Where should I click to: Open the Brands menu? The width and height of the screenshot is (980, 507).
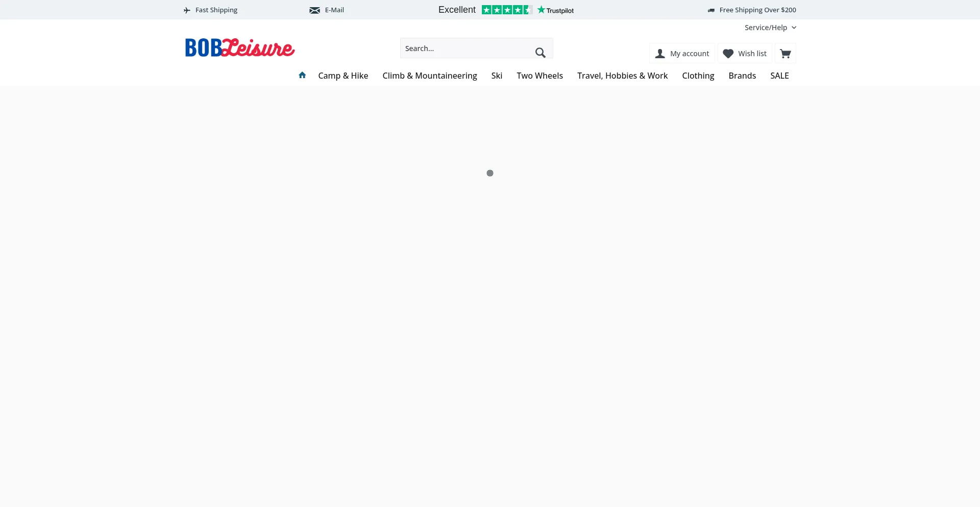click(x=742, y=76)
